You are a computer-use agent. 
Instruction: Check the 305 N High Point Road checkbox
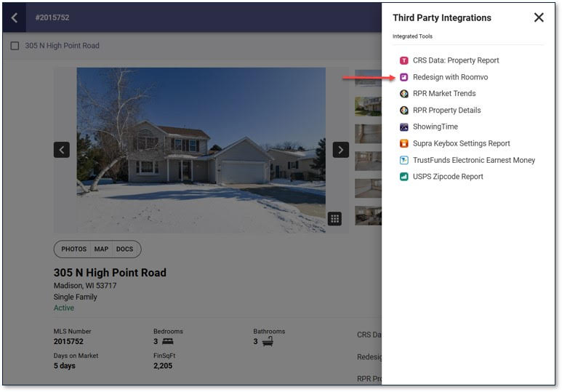(x=15, y=46)
